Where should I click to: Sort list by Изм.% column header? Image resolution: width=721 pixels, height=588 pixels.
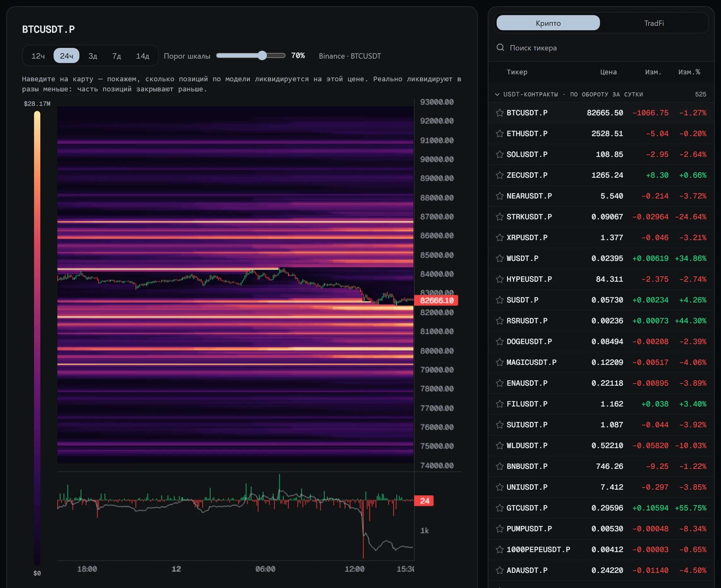[x=689, y=72]
